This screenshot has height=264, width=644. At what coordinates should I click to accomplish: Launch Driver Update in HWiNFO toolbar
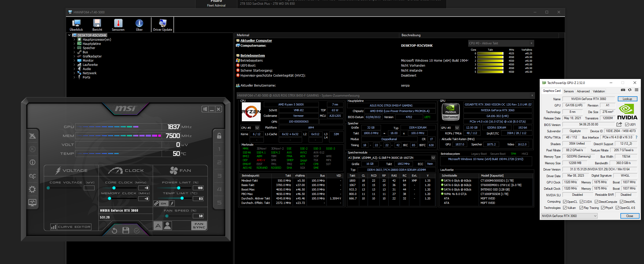(x=163, y=25)
